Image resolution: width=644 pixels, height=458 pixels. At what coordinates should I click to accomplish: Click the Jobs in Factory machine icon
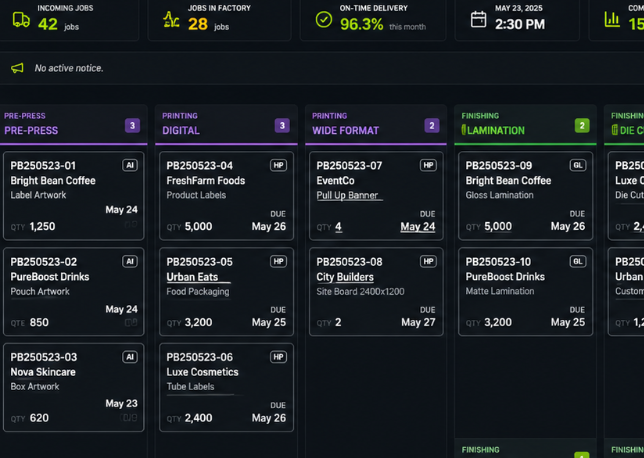coord(171,19)
